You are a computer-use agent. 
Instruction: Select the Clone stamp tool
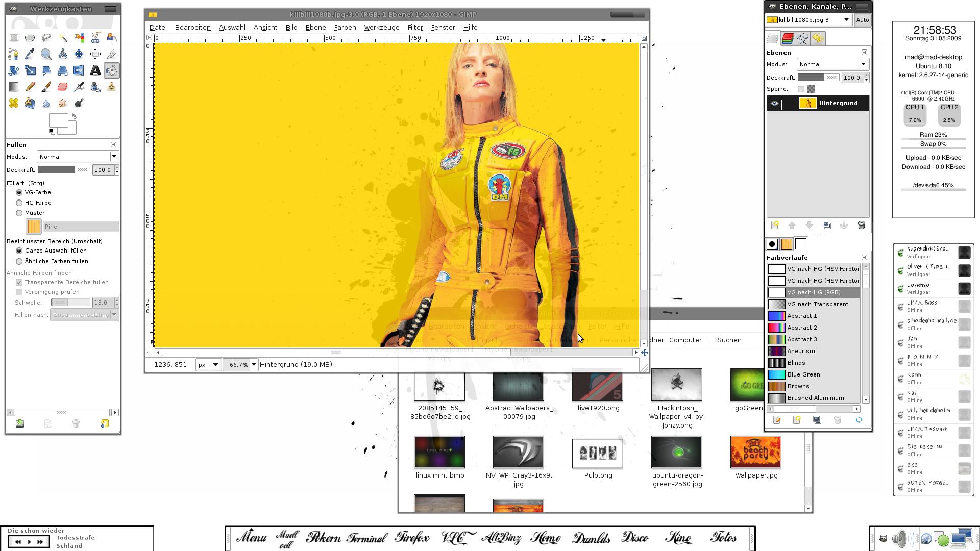pos(112,87)
